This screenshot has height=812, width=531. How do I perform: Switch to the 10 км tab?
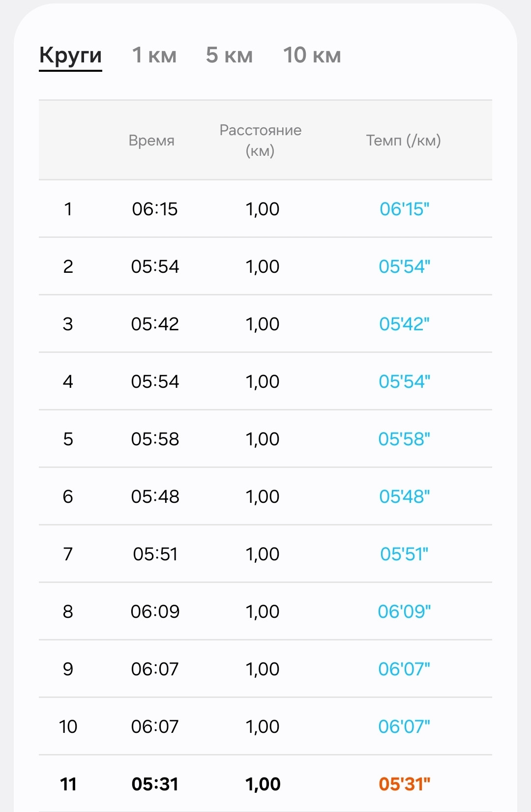point(312,55)
